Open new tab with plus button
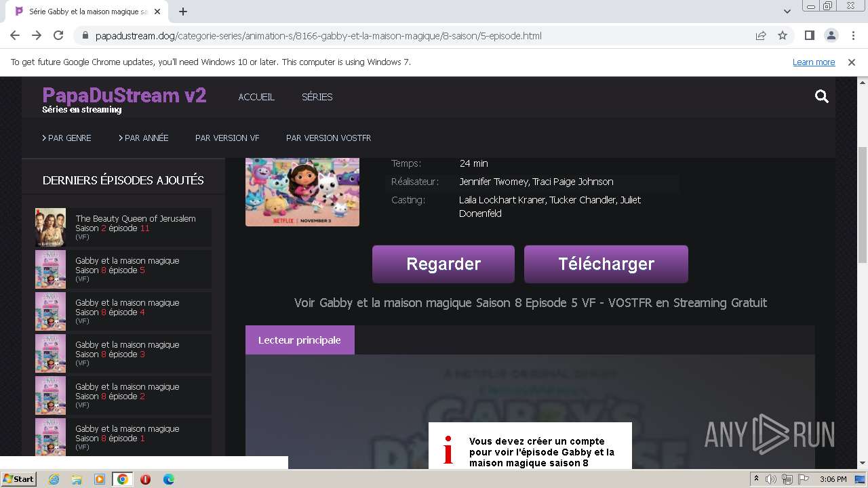 coord(183,12)
